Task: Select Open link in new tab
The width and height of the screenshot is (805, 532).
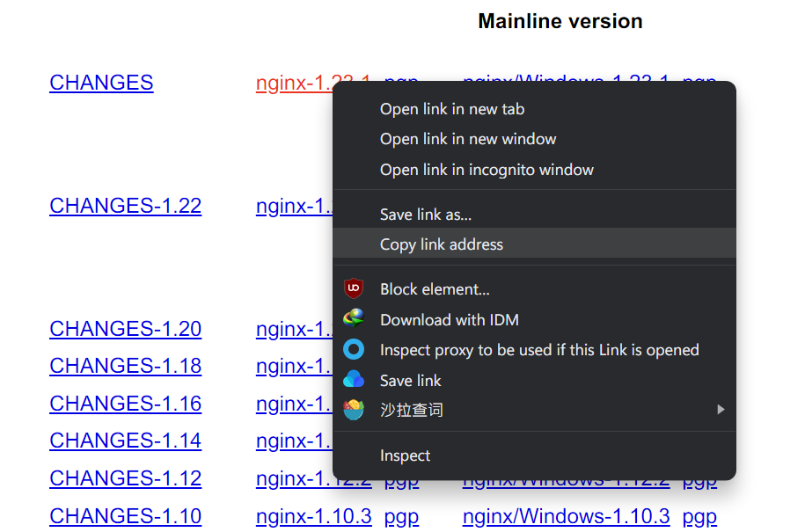Action: point(451,109)
